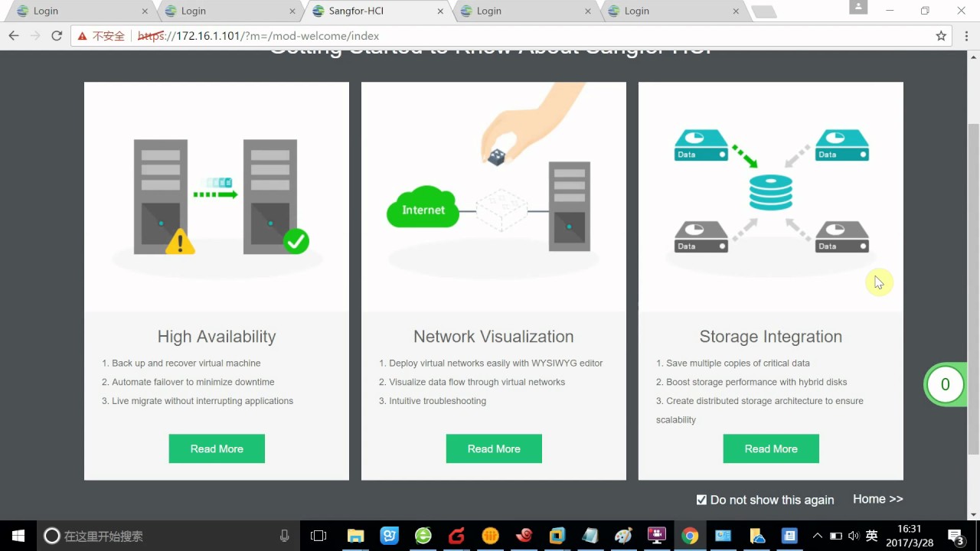Viewport: 980px width, 551px height.
Task: Open the folder with cloud taskbar icon
Action: [x=757, y=536]
